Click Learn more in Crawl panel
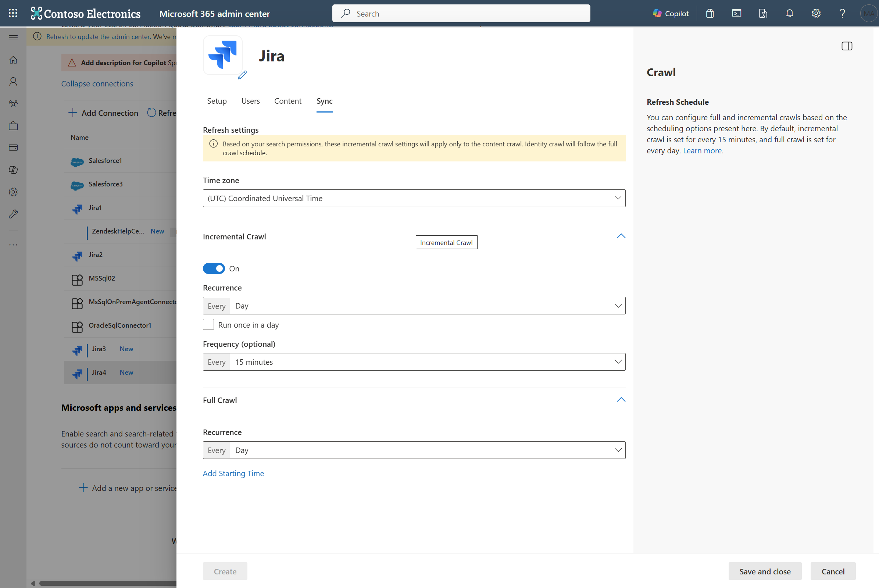Screen dimensions: 879x588 click(702, 150)
